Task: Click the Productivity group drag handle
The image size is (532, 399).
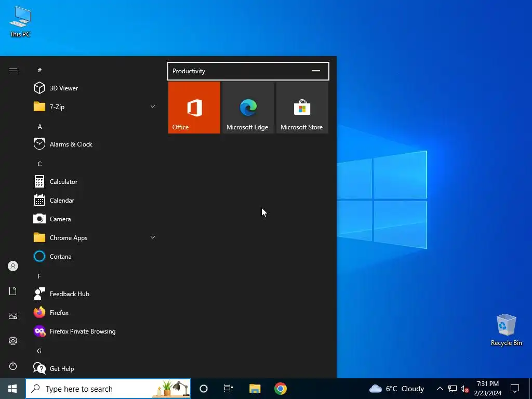Action: tap(316, 71)
